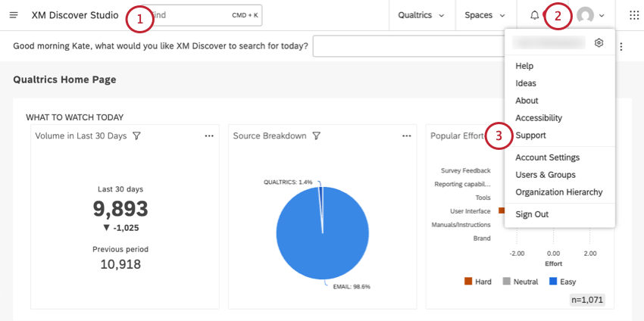This screenshot has width=644, height=321.
Task: Click the notifications bell icon
Action: point(535,15)
